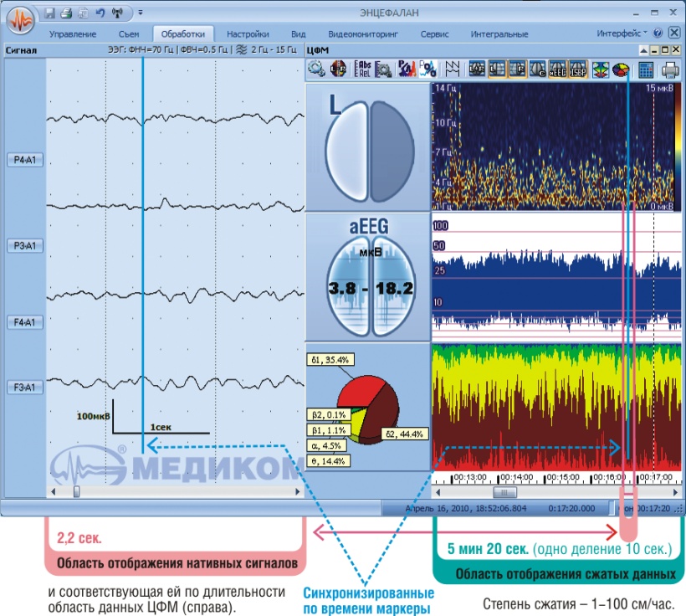Click the L hemisphere selector graphic
Image resolution: width=686 pixels, height=616 pixels.
point(370,150)
